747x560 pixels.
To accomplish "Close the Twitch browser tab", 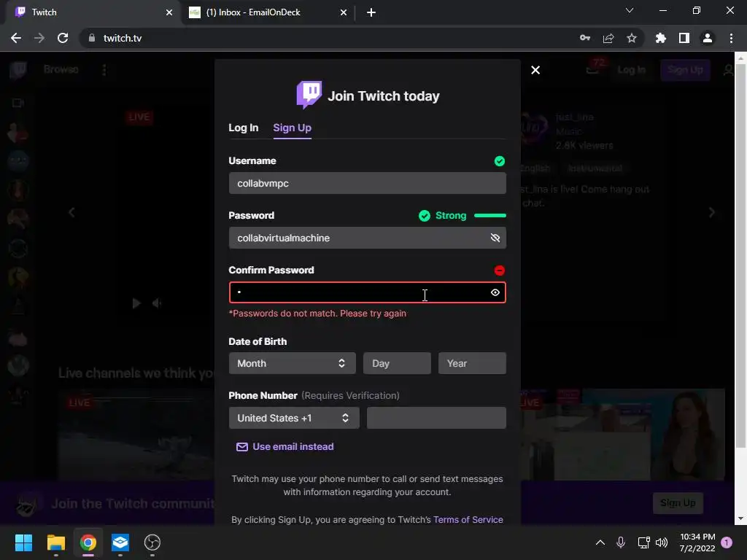I will pos(169,12).
